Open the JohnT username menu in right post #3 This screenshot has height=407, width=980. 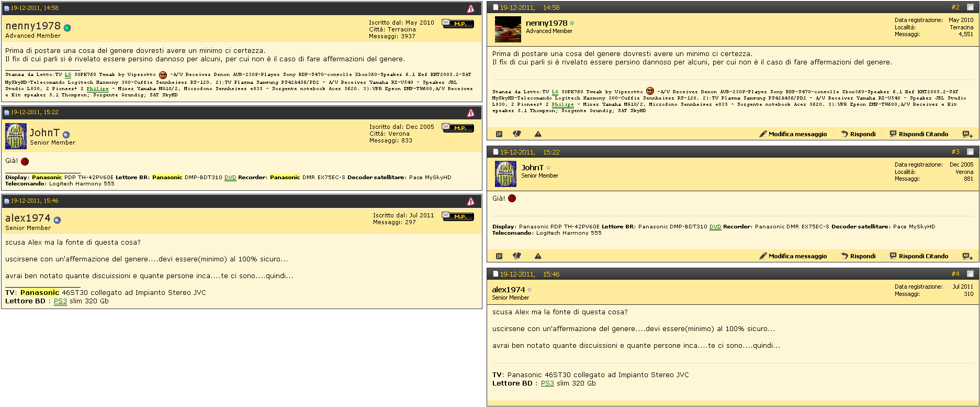(x=532, y=168)
